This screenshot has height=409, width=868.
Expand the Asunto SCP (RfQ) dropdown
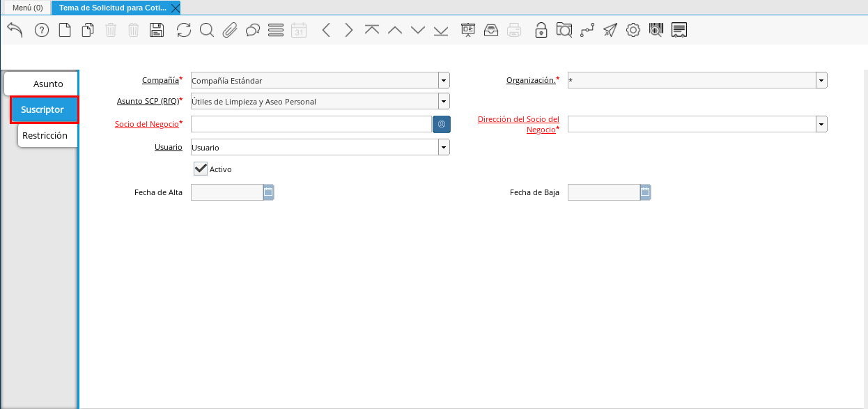(x=444, y=101)
